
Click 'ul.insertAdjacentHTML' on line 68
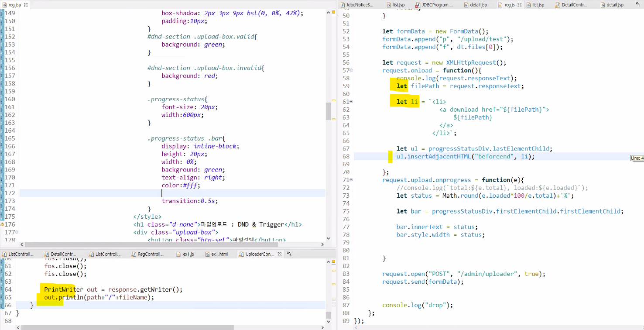click(434, 156)
